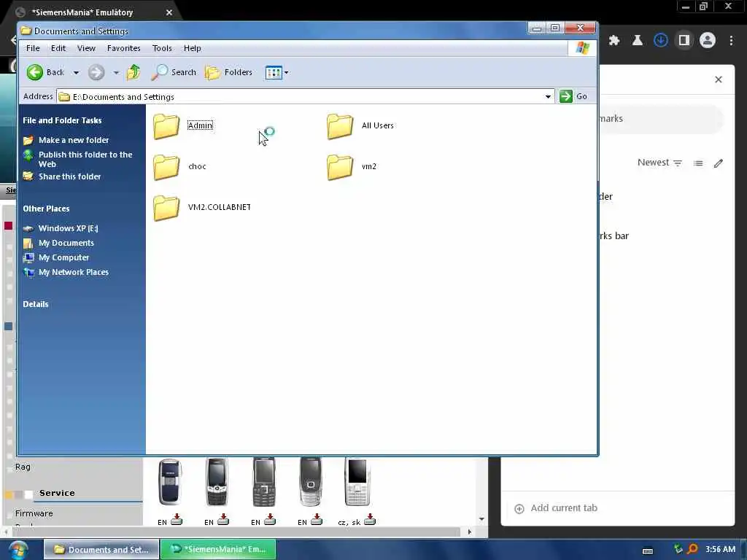Open the Forward history dropdown arrow

tap(116, 73)
